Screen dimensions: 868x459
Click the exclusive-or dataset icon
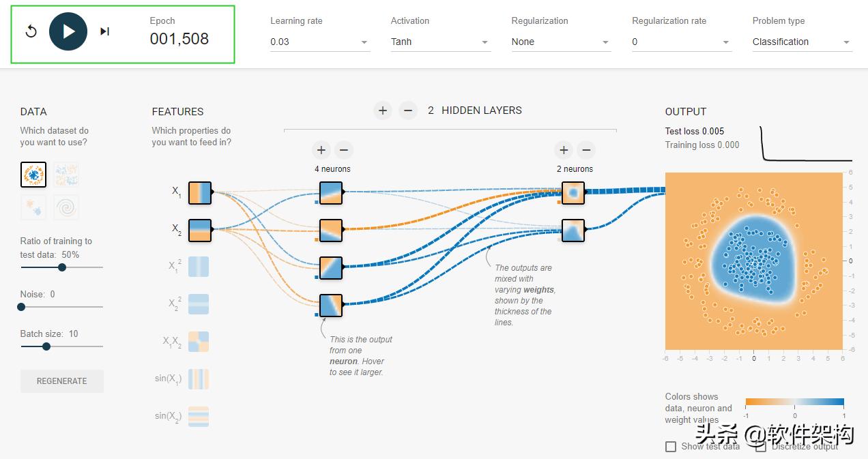(66, 175)
